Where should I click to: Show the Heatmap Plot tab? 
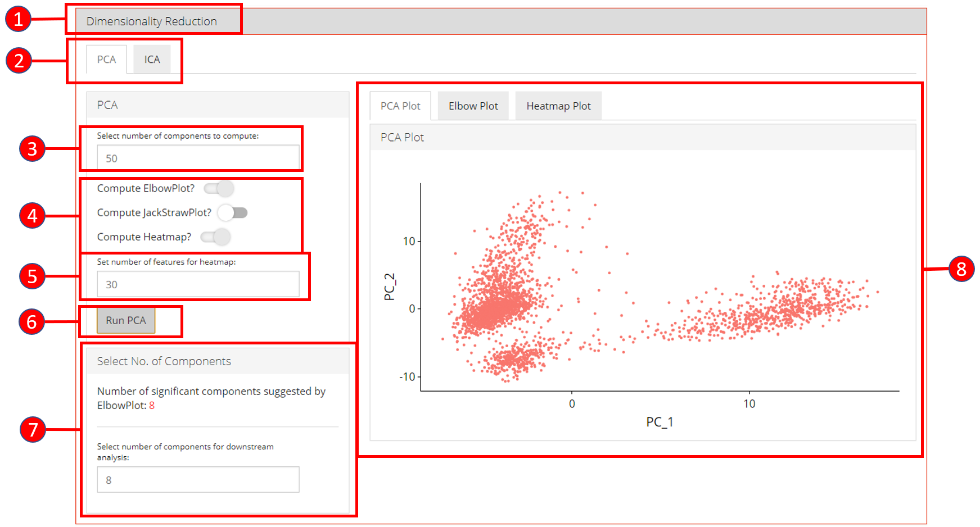tap(558, 106)
